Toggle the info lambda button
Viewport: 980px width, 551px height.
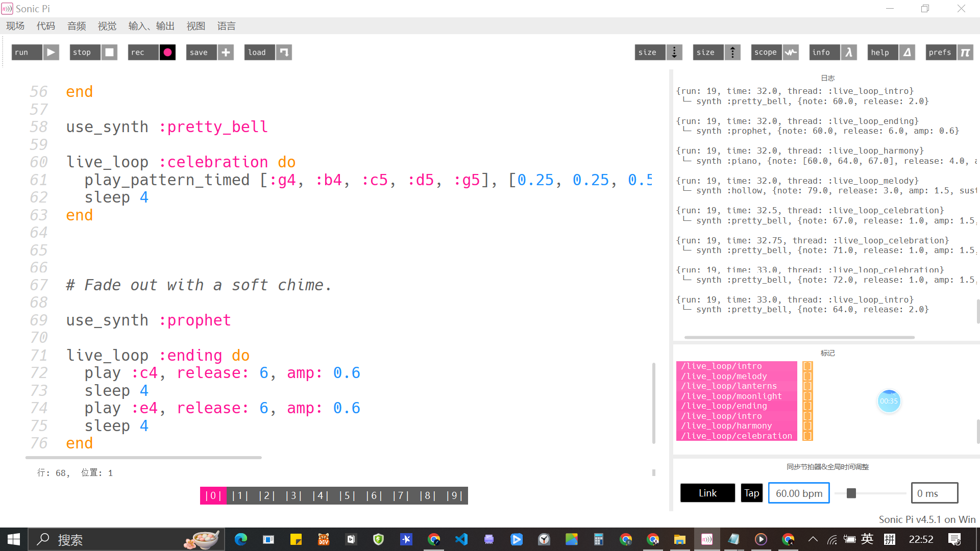849,52
